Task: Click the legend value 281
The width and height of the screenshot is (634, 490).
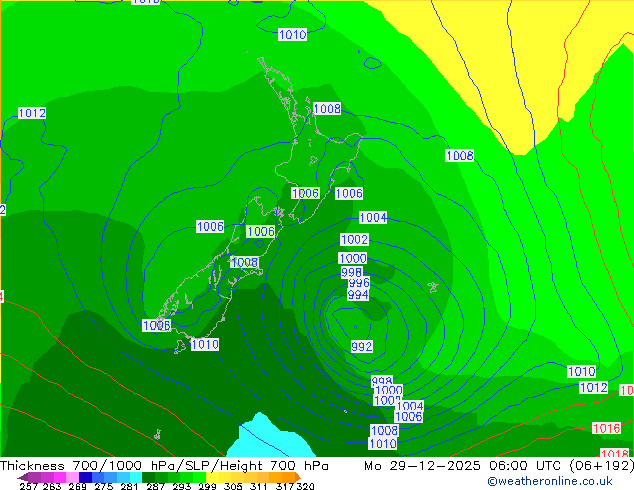Action: click(x=129, y=486)
